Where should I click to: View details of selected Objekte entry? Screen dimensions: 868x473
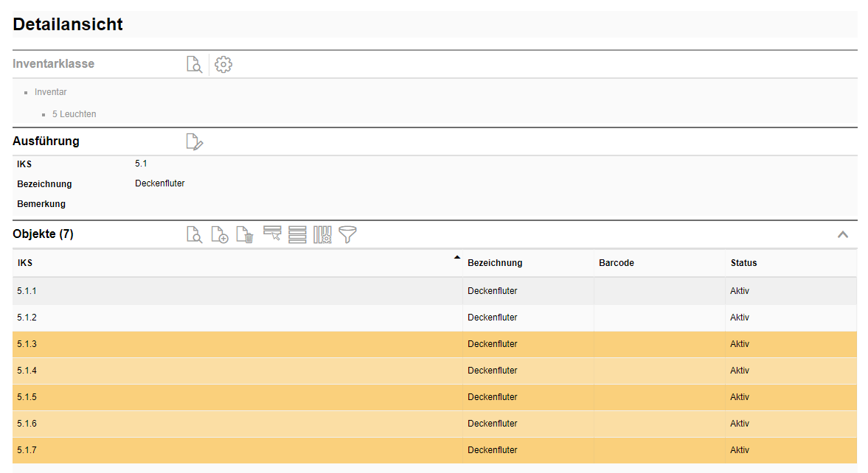(194, 235)
